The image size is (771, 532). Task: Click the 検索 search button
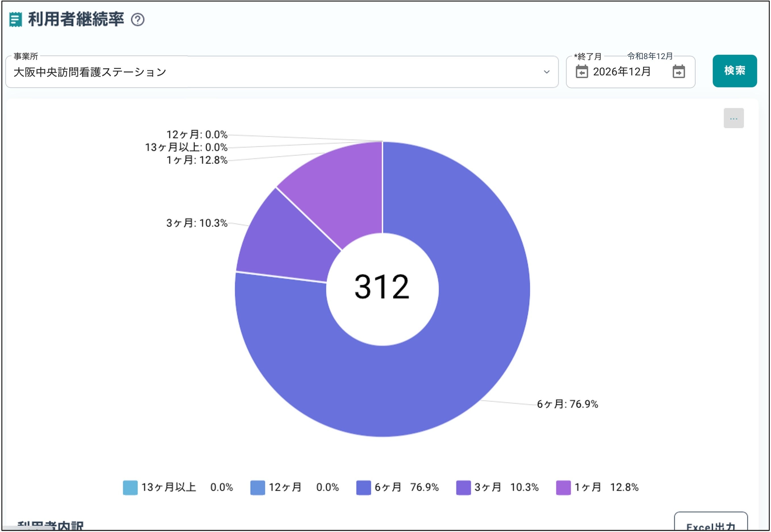click(x=734, y=71)
